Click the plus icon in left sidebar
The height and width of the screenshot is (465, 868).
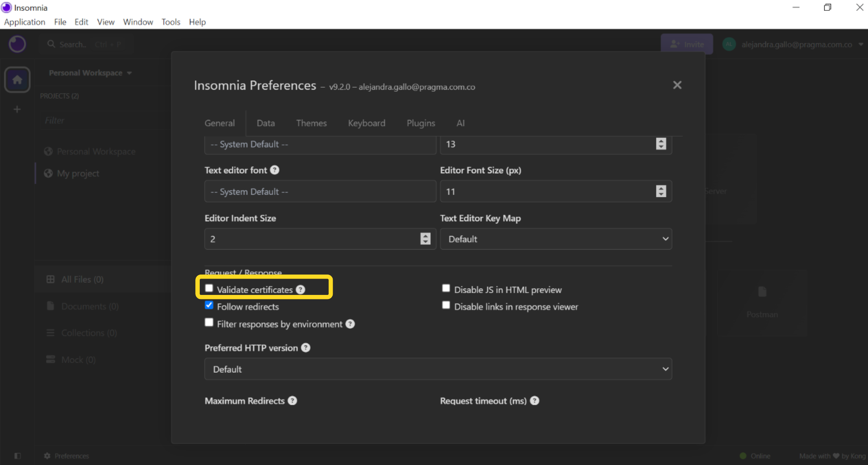[x=17, y=109]
